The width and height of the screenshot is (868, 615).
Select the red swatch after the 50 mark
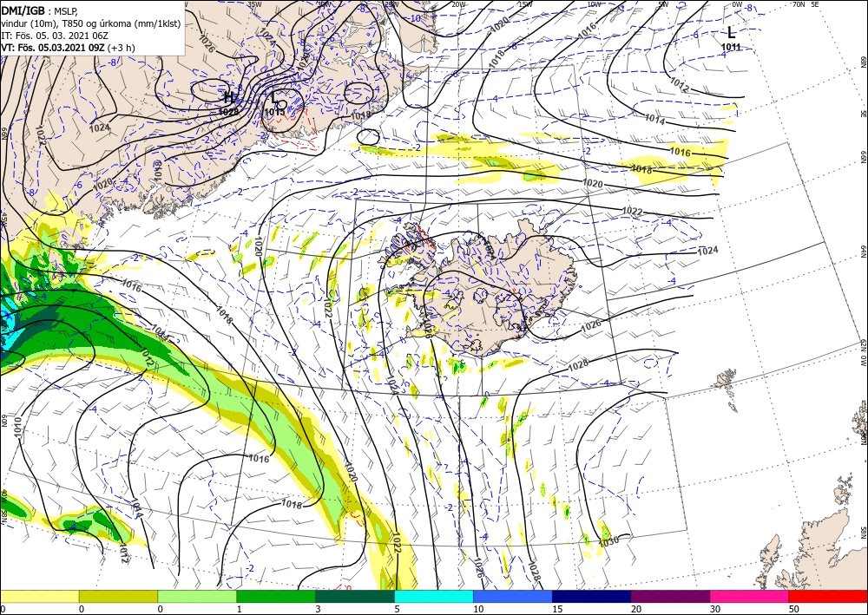click(x=828, y=596)
